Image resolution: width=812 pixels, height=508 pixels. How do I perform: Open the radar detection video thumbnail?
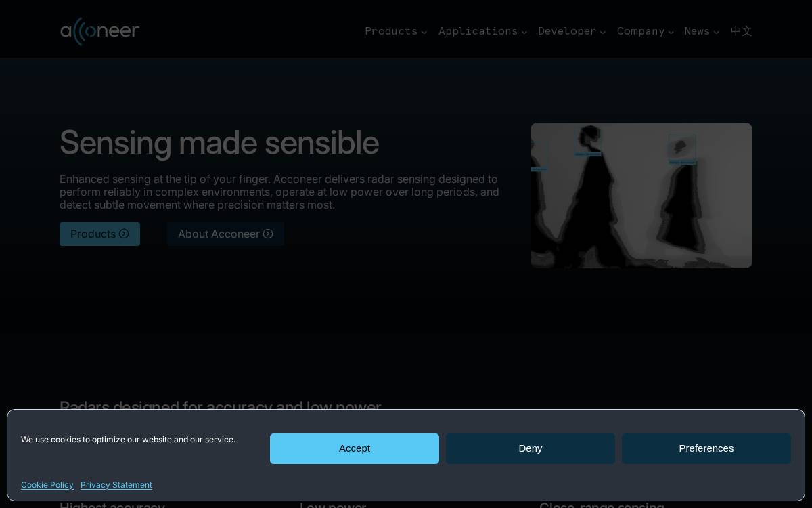coord(641,195)
